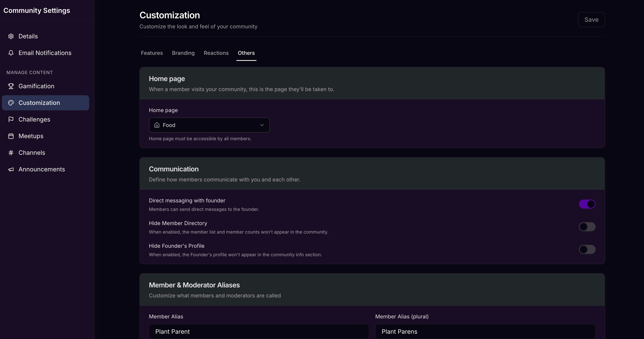Viewport: 644px width, 339px height.
Task: Click the Gamification trophy icon
Action: pos(11,86)
